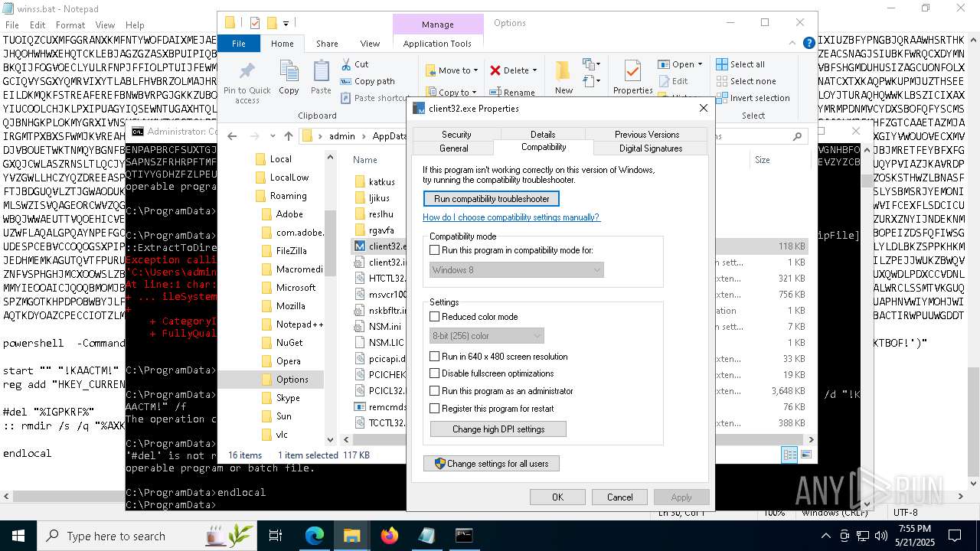Screen dimensions: 980x551
Task: Switch to the Digital Signatures tab
Action: pos(651,148)
